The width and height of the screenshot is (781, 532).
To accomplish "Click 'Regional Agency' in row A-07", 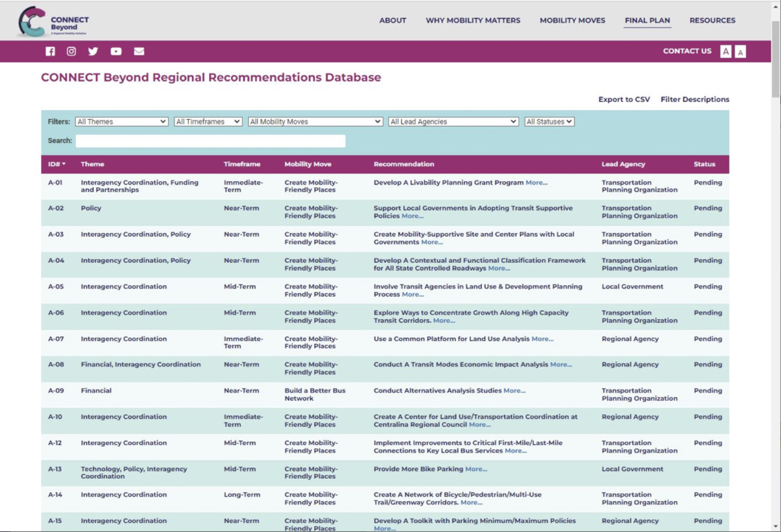I will click(630, 339).
